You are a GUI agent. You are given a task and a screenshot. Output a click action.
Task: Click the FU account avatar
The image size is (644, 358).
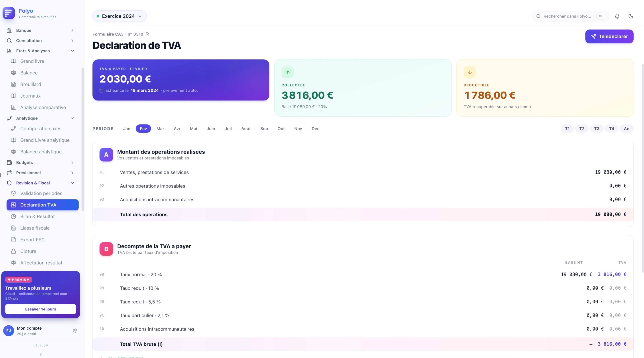[x=8, y=331]
